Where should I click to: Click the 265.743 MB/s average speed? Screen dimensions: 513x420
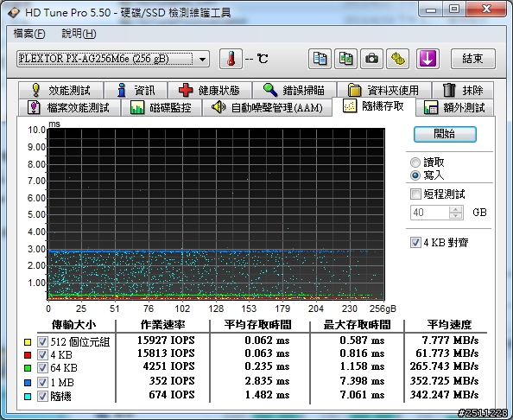444,366
